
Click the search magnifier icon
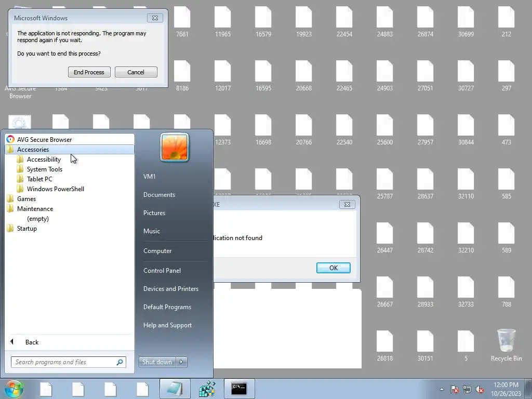click(119, 362)
